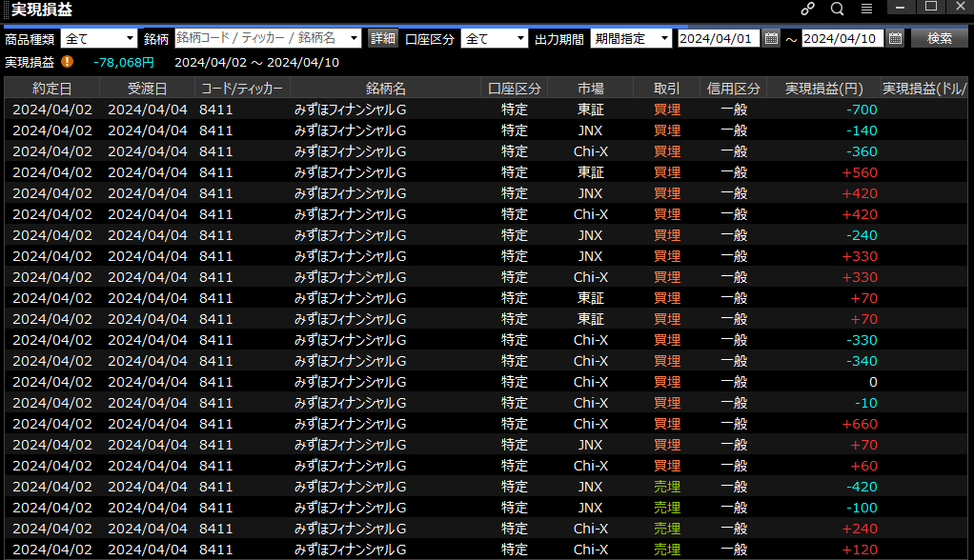The width and height of the screenshot is (974, 560).
Task: Click the 買埋 cell in the -700 row
Action: [667, 110]
